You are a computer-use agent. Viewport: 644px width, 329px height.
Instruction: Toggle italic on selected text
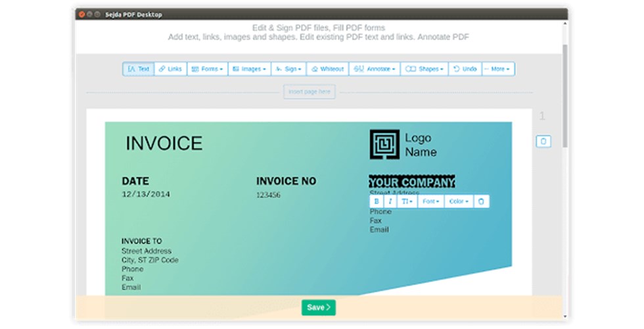[x=390, y=201]
